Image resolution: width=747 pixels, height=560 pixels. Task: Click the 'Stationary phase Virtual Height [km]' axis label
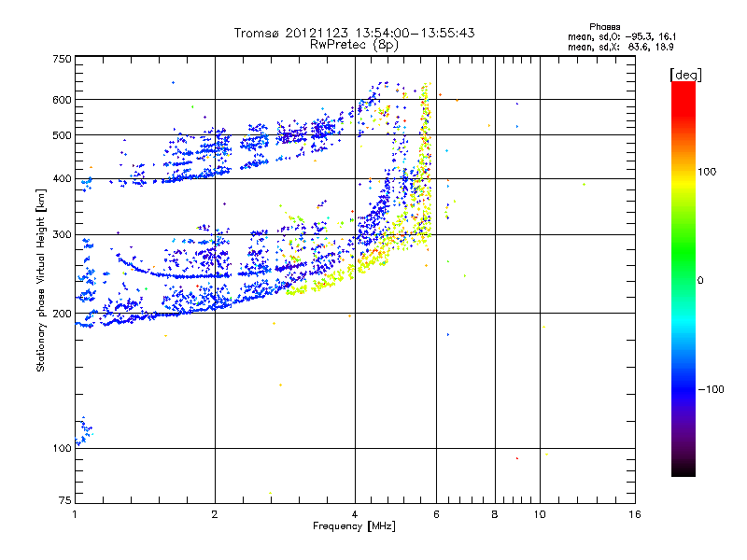coord(41,280)
